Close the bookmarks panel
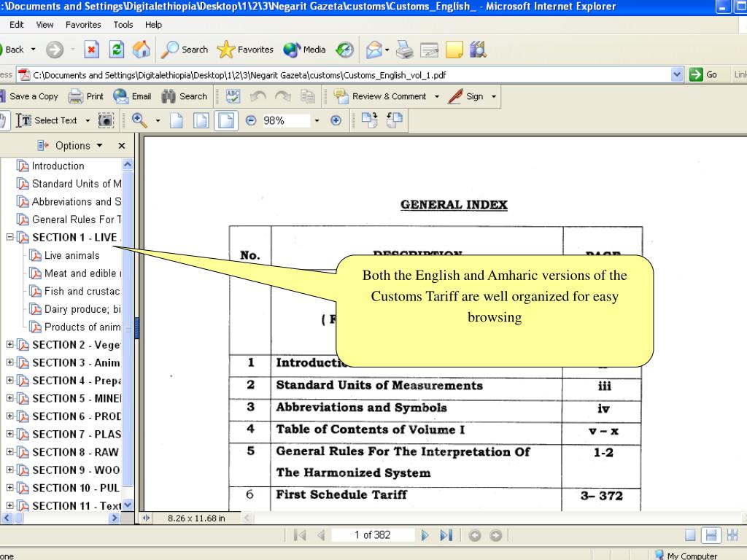The width and height of the screenshot is (747, 560). (x=122, y=146)
